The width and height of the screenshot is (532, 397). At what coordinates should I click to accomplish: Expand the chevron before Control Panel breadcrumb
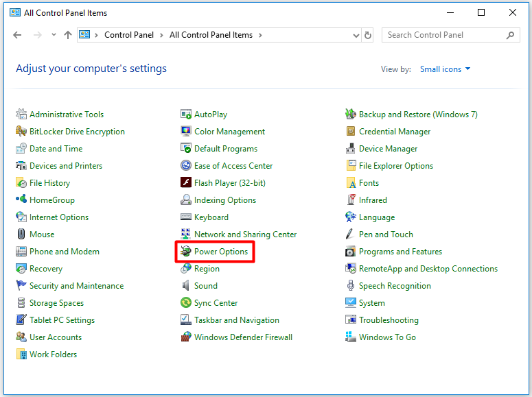click(96, 35)
